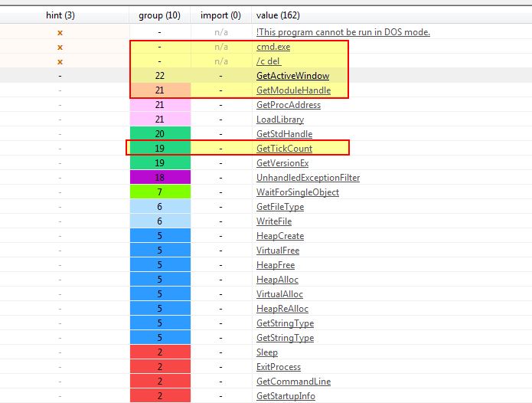532x403 pixels.
Task: Sort by the group (10) column header
Action: (x=159, y=15)
